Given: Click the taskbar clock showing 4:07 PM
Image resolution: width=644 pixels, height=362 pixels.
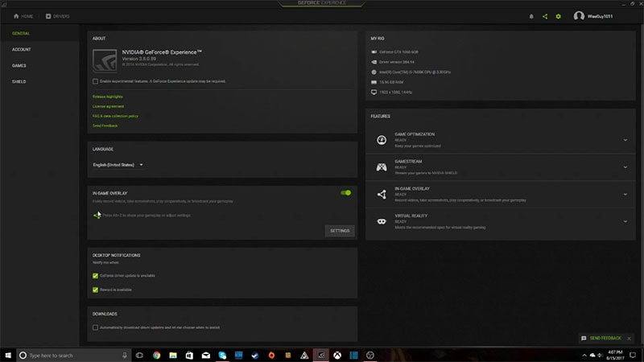Looking at the screenshot, I should [615, 355].
